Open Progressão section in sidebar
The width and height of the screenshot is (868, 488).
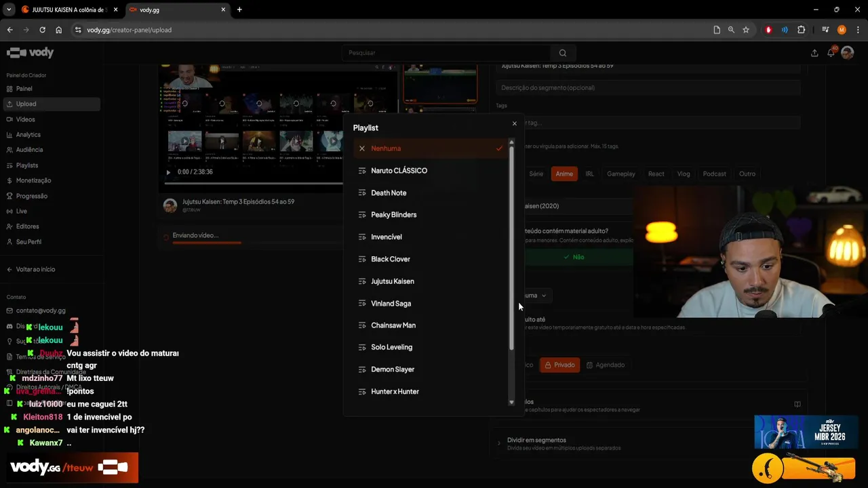point(52,196)
